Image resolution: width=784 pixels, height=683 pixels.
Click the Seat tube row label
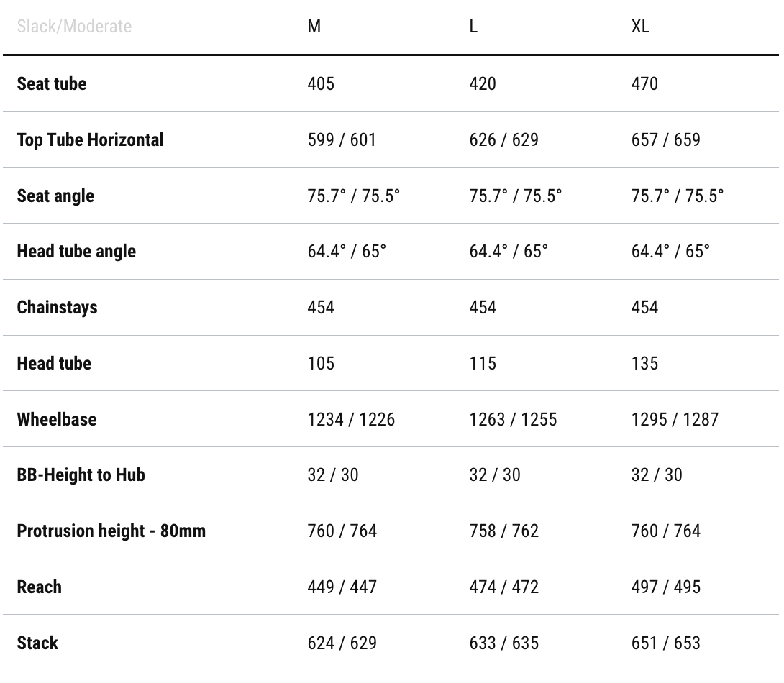[x=52, y=83]
